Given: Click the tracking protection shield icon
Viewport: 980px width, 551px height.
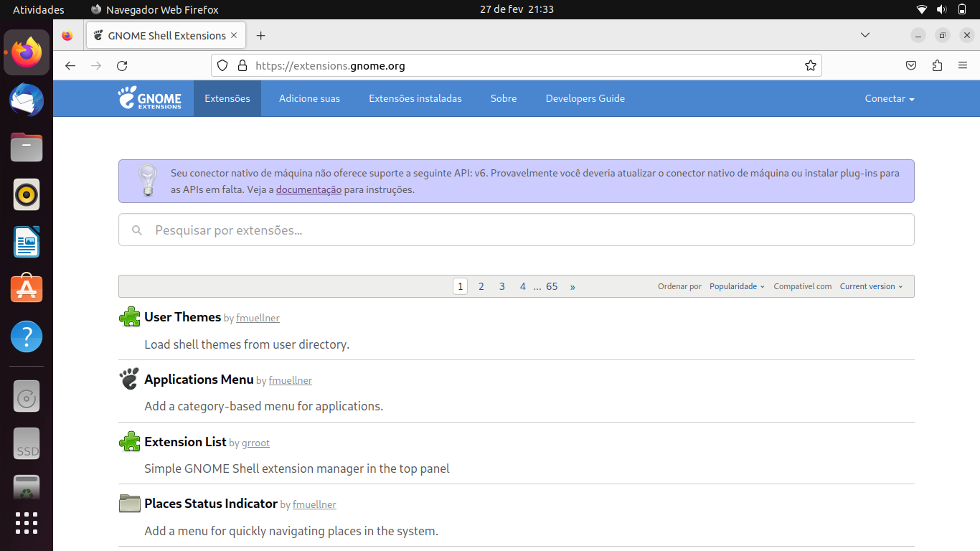Looking at the screenshot, I should point(222,65).
